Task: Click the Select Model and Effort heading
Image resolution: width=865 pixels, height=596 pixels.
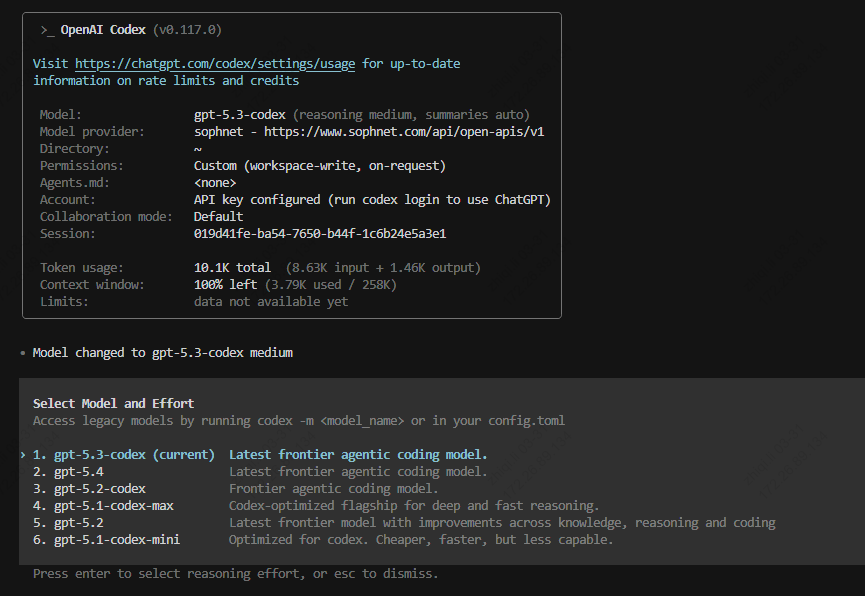Action: 113,404
